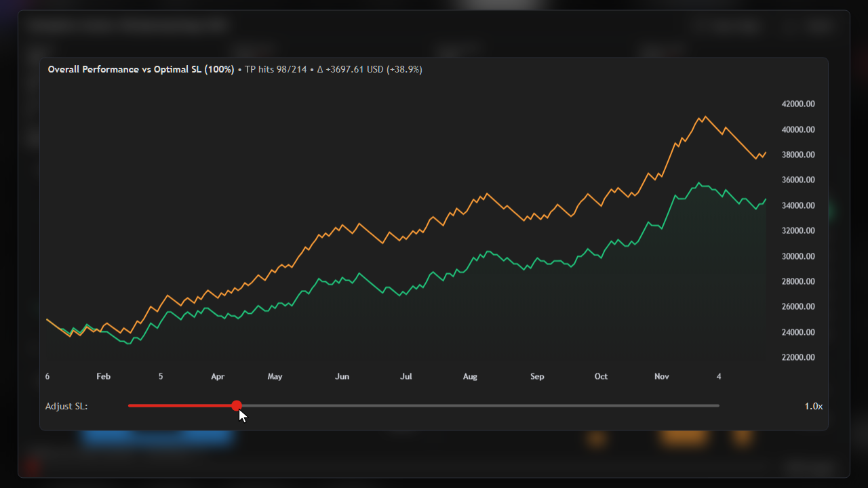Click the 40000.00 price axis label
Image resolution: width=868 pixels, height=488 pixels.
[798, 129]
